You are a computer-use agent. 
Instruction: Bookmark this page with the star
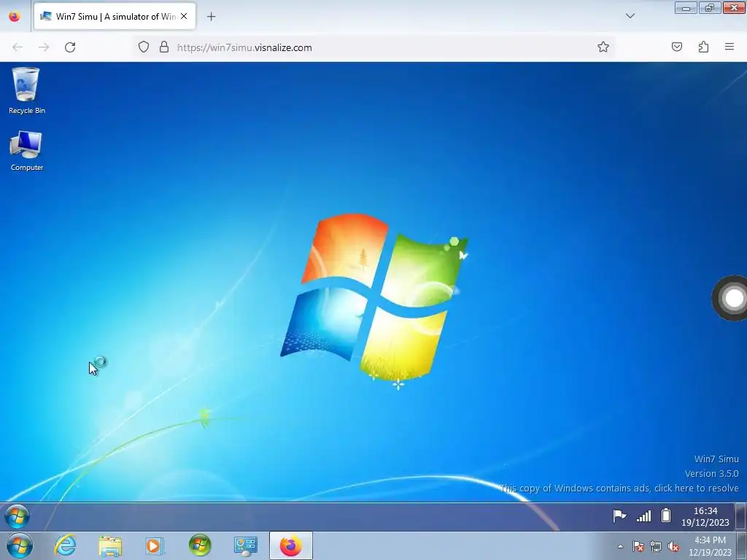[603, 47]
